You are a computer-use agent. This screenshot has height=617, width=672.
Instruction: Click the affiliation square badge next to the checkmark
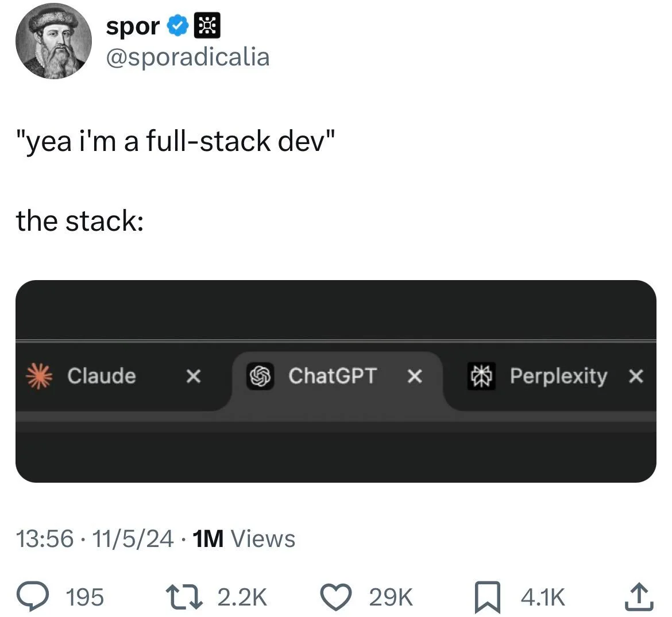click(208, 25)
